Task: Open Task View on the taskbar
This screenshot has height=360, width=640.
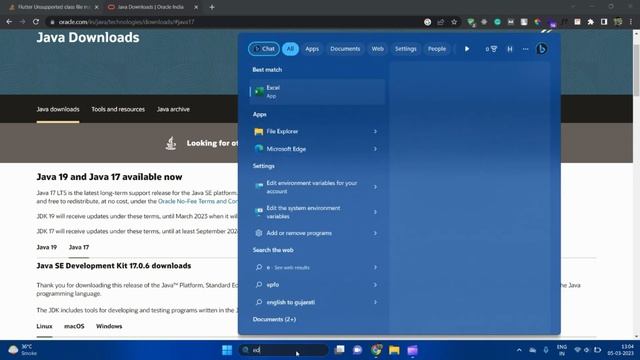Action: tap(339, 350)
